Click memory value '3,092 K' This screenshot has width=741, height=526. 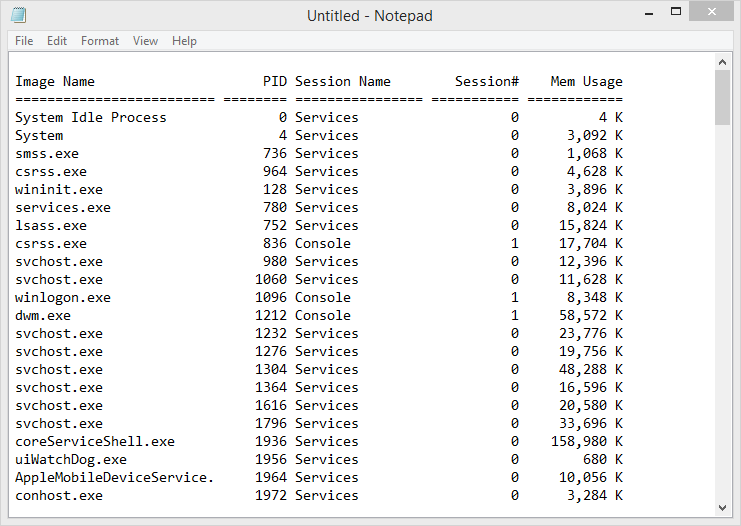click(x=595, y=136)
